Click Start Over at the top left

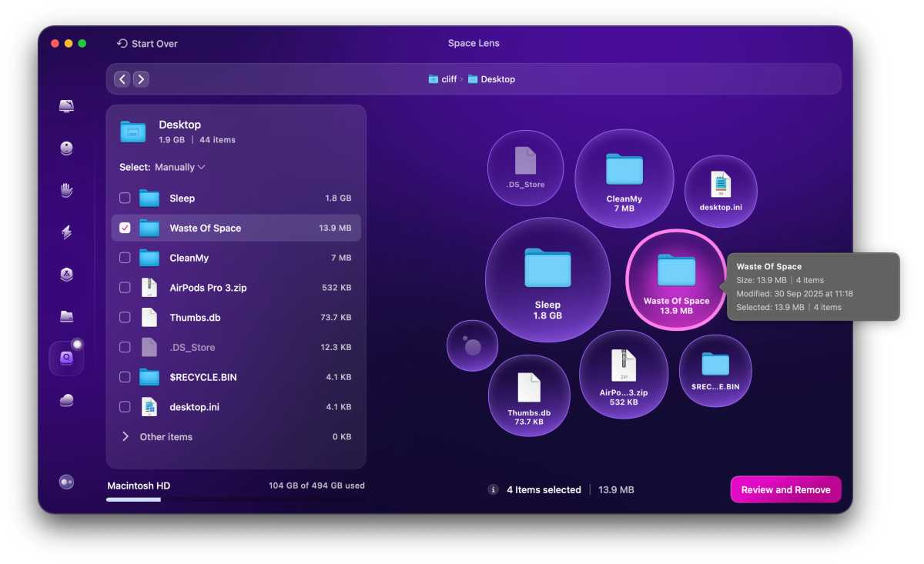[146, 43]
